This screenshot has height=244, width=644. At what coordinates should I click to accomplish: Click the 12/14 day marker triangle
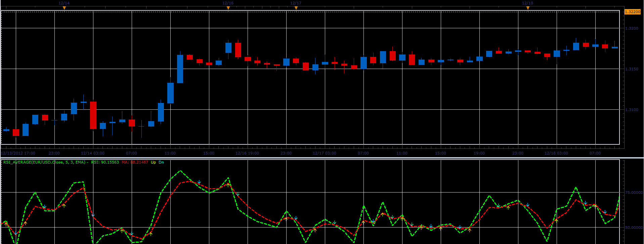[64, 8]
